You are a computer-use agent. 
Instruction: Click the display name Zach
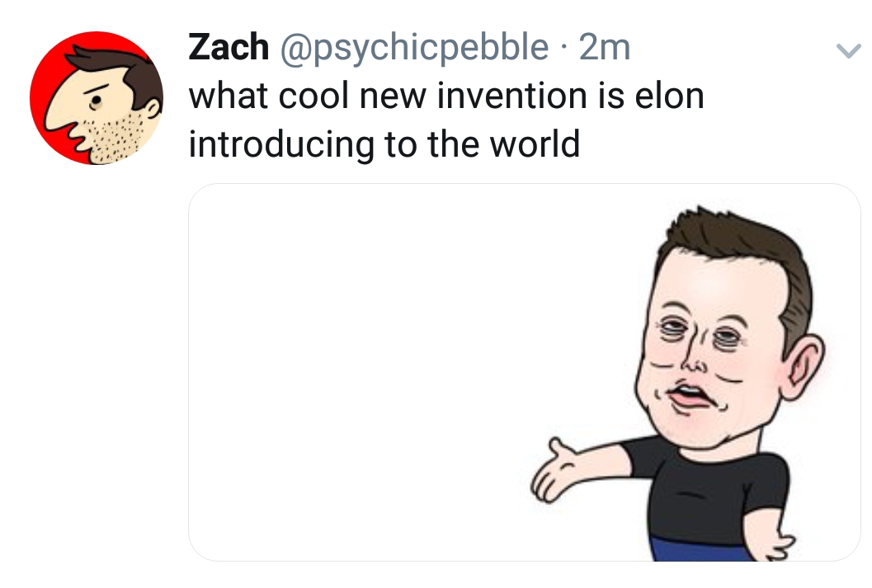tap(229, 47)
